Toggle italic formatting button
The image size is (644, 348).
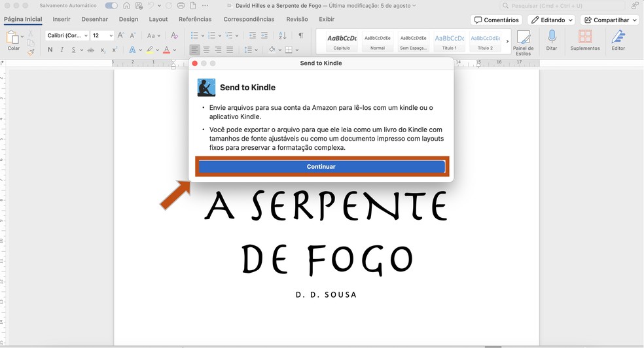(62, 50)
